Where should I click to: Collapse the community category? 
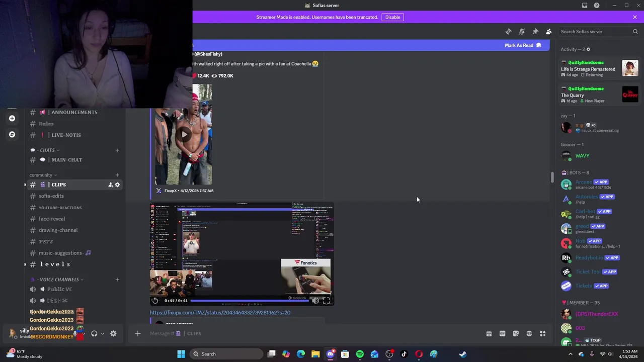click(x=43, y=175)
